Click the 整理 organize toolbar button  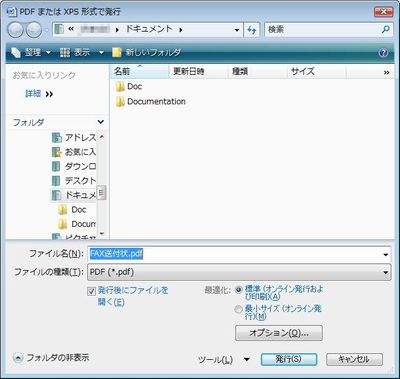31,52
